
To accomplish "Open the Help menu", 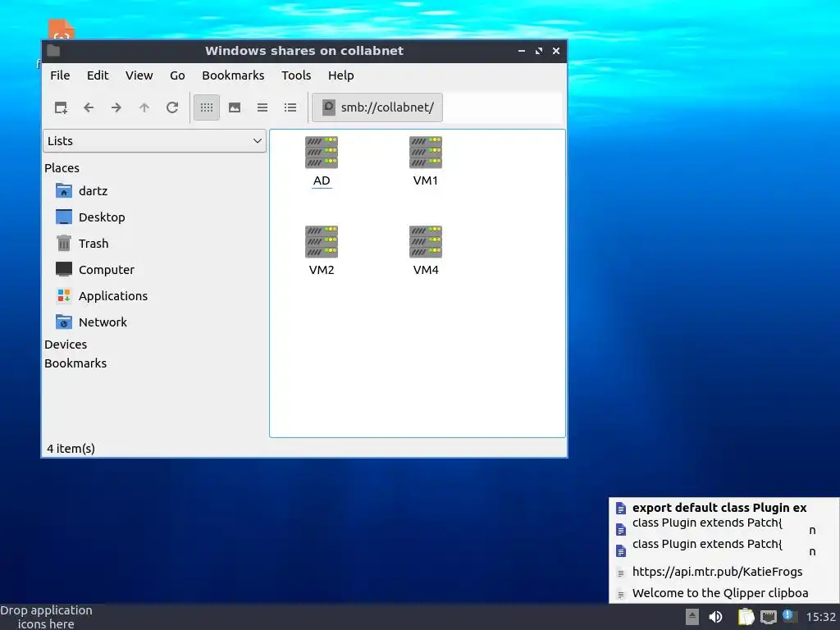I will [x=340, y=75].
